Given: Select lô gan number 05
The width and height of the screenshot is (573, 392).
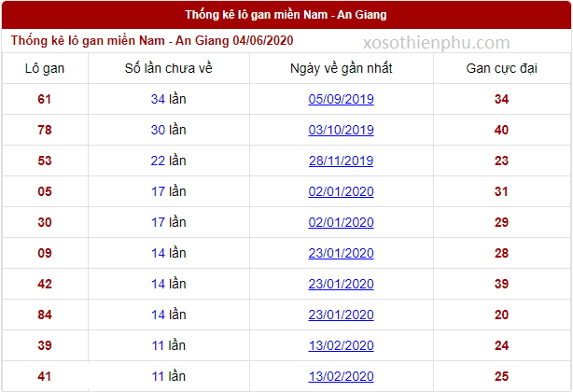Looking at the screenshot, I should point(44,191).
